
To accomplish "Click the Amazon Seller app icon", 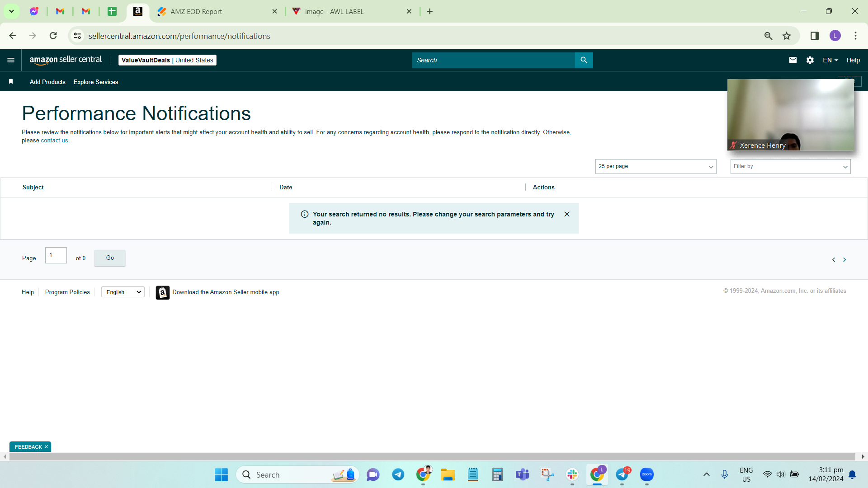I will coord(163,292).
